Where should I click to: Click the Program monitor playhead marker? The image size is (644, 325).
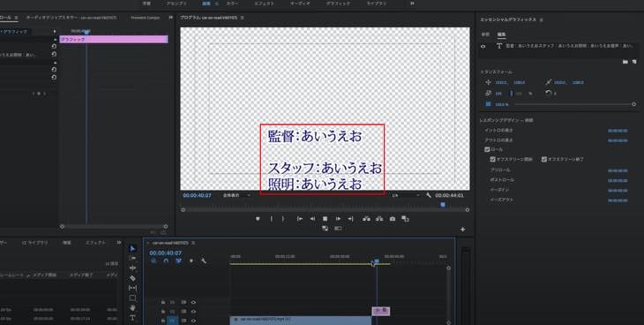click(443, 205)
